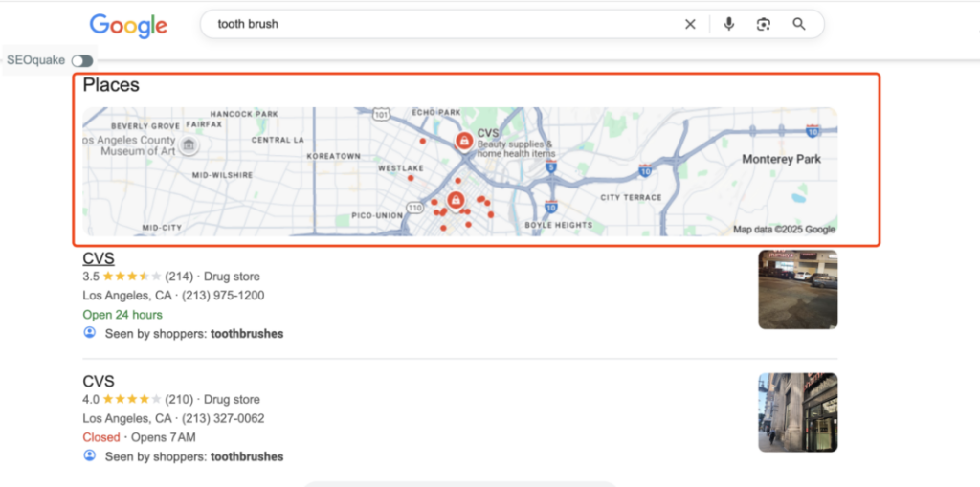Clear the search text with the X icon
The height and width of the screenshot is (487, 980).
690,25
